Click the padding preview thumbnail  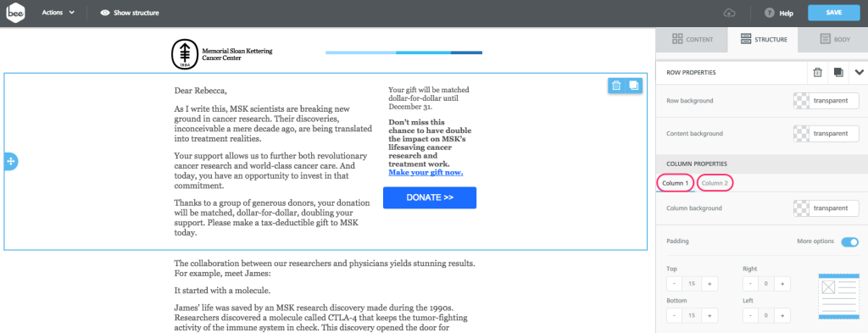coord(837,297)
